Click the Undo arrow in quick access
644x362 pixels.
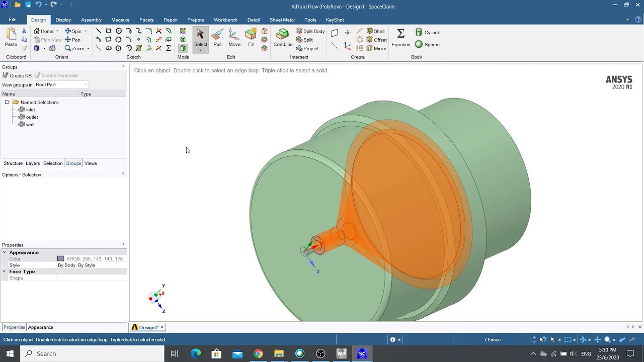pyautogui.click(x=38, y=5)
